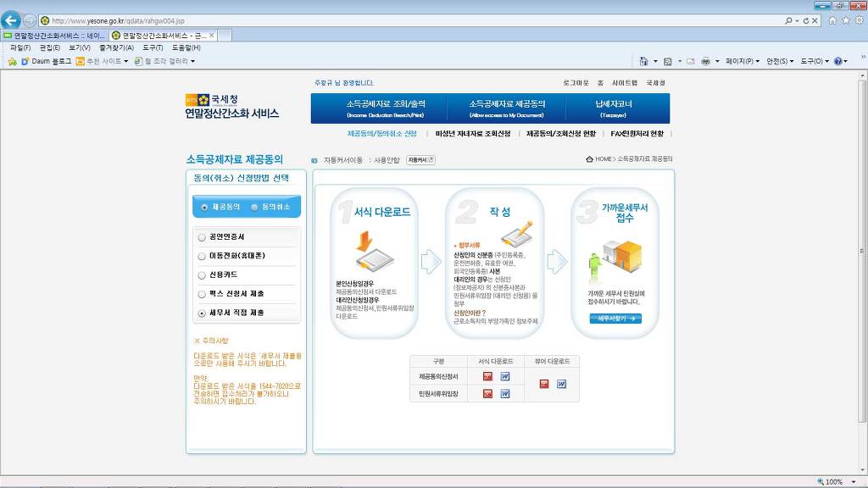Download PDF form for 민원서류위임장 row
Screen dimensions: 868x488
coord(487,394)
